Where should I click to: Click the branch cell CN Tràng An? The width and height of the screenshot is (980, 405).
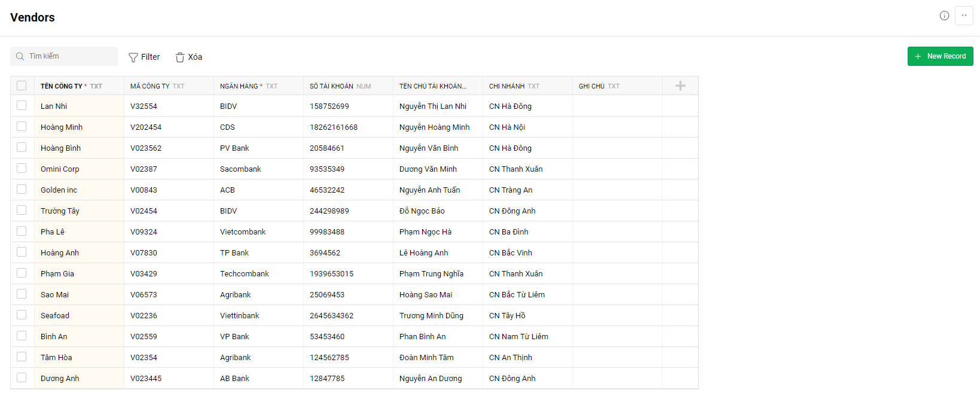(x=527, y=190)
